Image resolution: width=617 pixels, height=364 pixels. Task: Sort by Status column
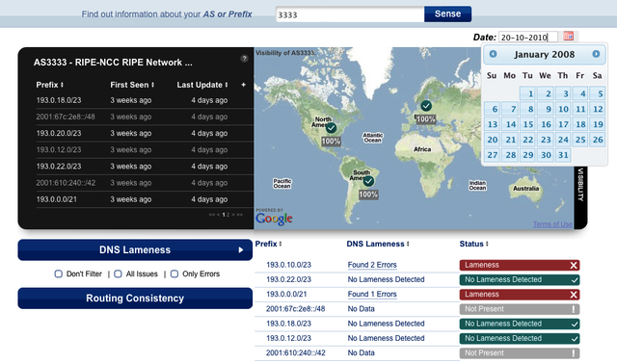click(x=473, y=244)
